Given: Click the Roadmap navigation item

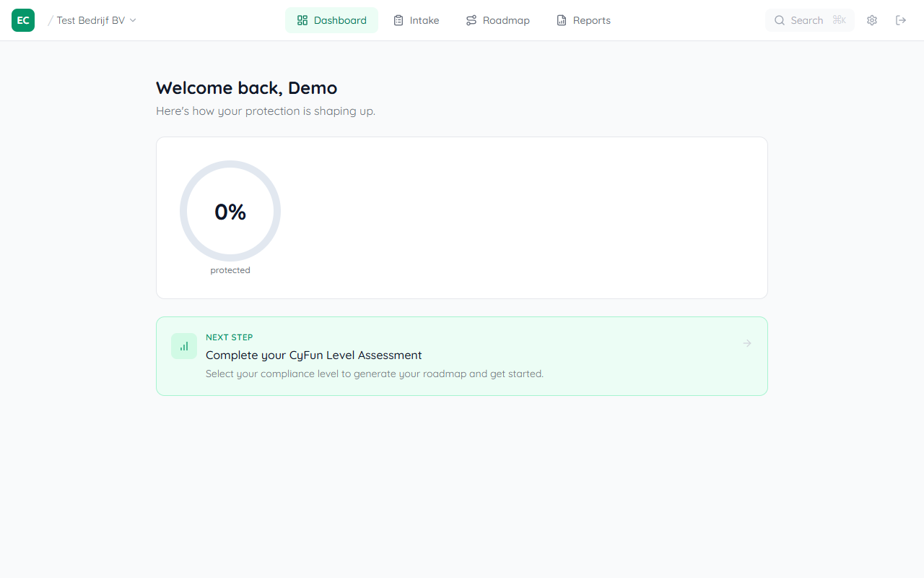Looking at the screenshot, I should 497,20.
